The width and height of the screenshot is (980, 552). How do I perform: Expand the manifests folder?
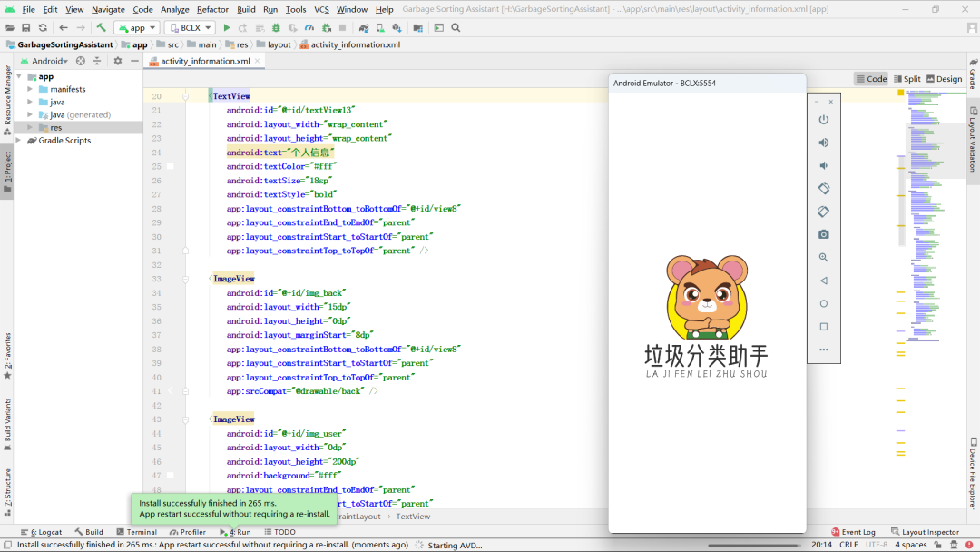[x=29, y=89]
